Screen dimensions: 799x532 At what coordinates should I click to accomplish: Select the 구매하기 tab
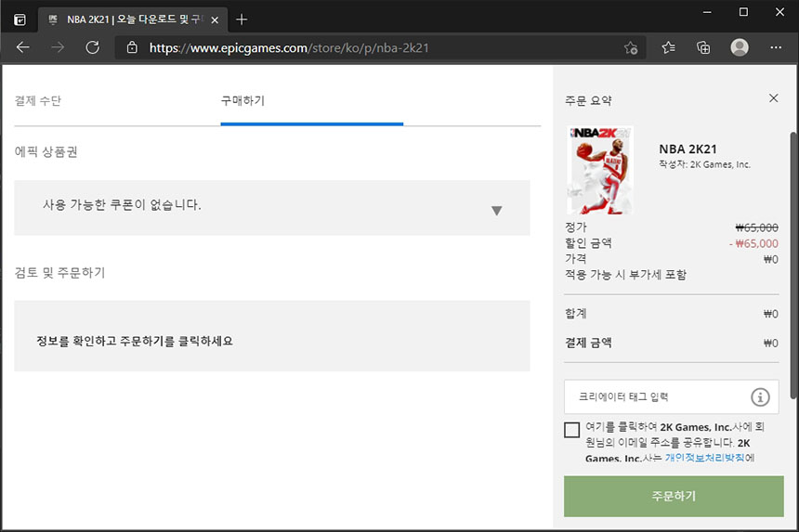[242, 100]
